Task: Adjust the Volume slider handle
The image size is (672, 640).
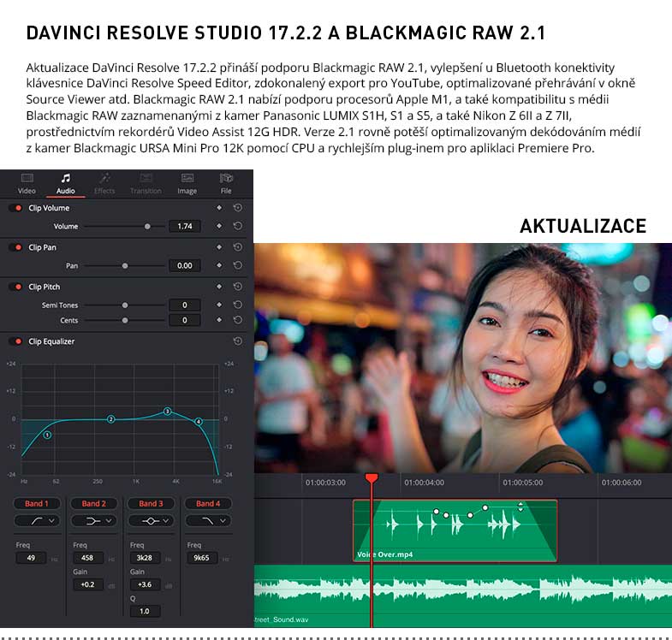Action: tap(147, 226)
